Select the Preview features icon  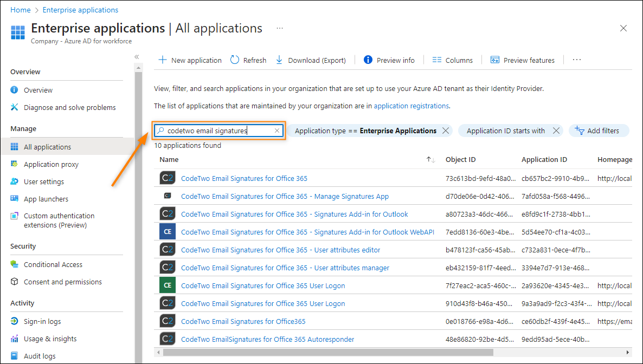(x=494, y=60)
